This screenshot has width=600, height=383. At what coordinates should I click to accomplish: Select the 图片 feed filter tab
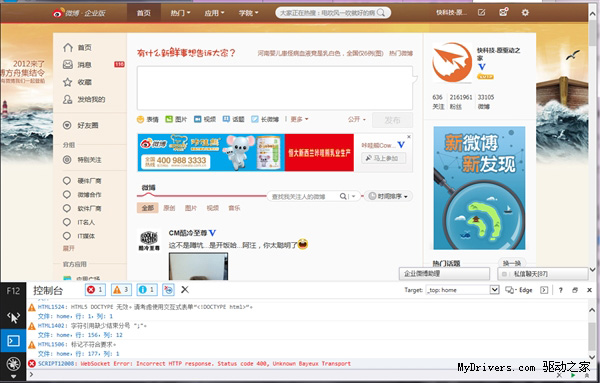(x=191, y=208)
